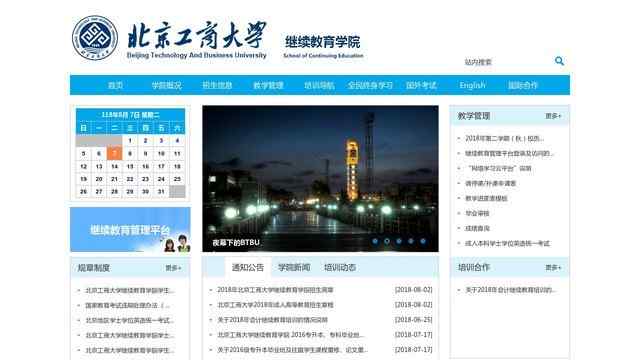Open 2018年第二学期（秋）校历 link
This screenshot has height=360, width=640.
point(504,138)
